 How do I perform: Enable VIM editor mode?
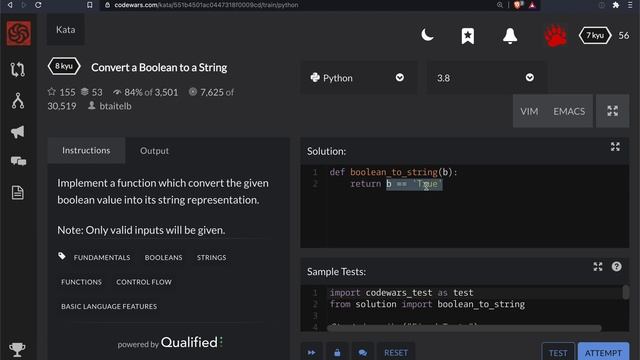[x=529, y=111]
